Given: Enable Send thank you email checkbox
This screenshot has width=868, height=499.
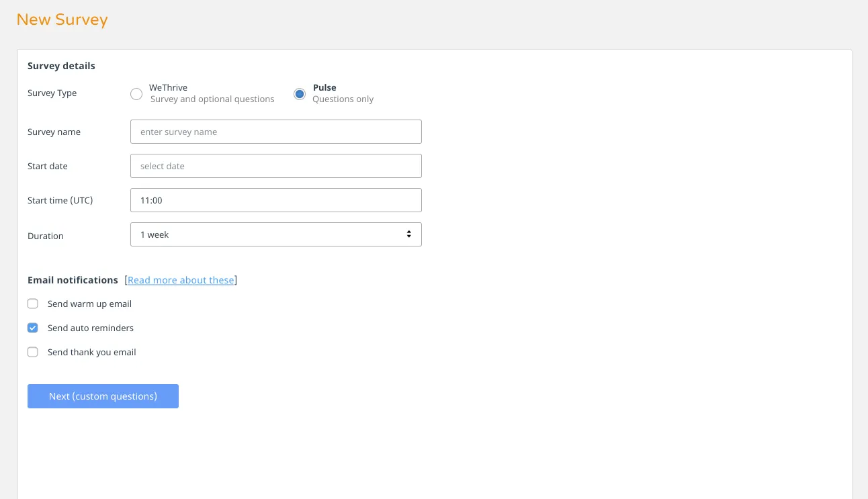Looking at the screenshot, I should click(x=33, y=352).
